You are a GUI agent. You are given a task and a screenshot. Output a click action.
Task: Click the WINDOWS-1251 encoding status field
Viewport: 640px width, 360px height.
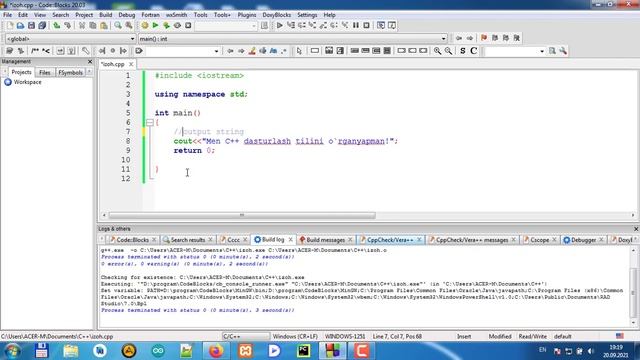(x=345, y=336)
